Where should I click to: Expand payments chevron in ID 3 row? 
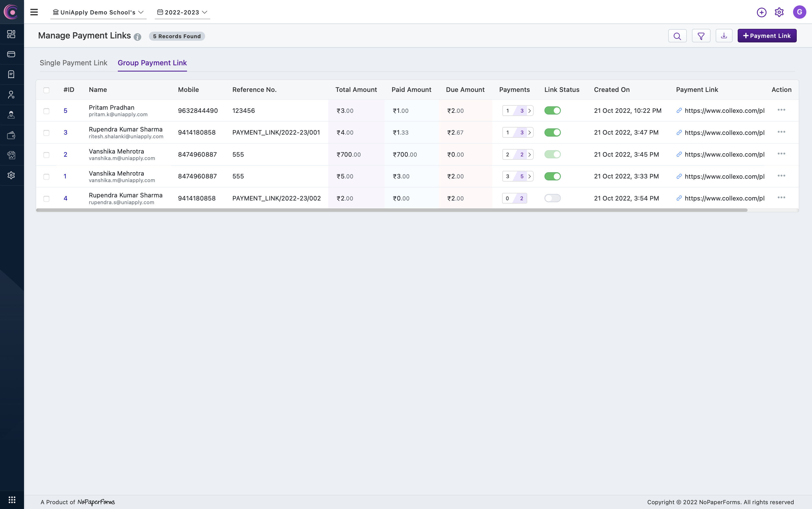[530, 133]
